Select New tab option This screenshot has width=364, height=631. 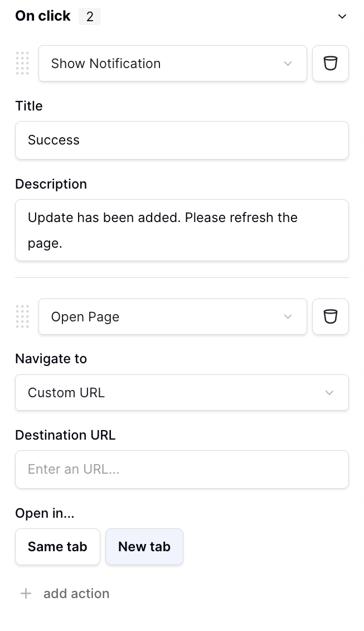pyautogui.click(x=144, y=547)
